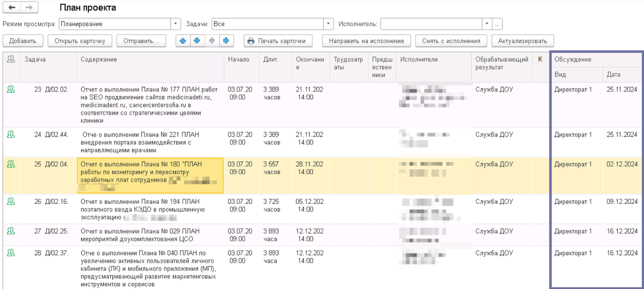Click people icon in row 28
Image resolution: width=644 pixels, height=289 pixels.
[x=11, y=253]
